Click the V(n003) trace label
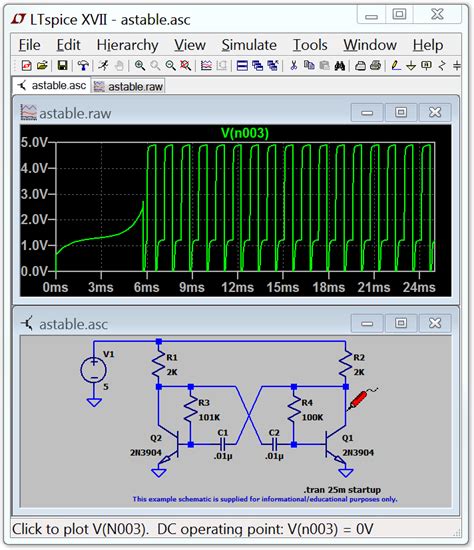The image size is (474, 550). [245, 133]
